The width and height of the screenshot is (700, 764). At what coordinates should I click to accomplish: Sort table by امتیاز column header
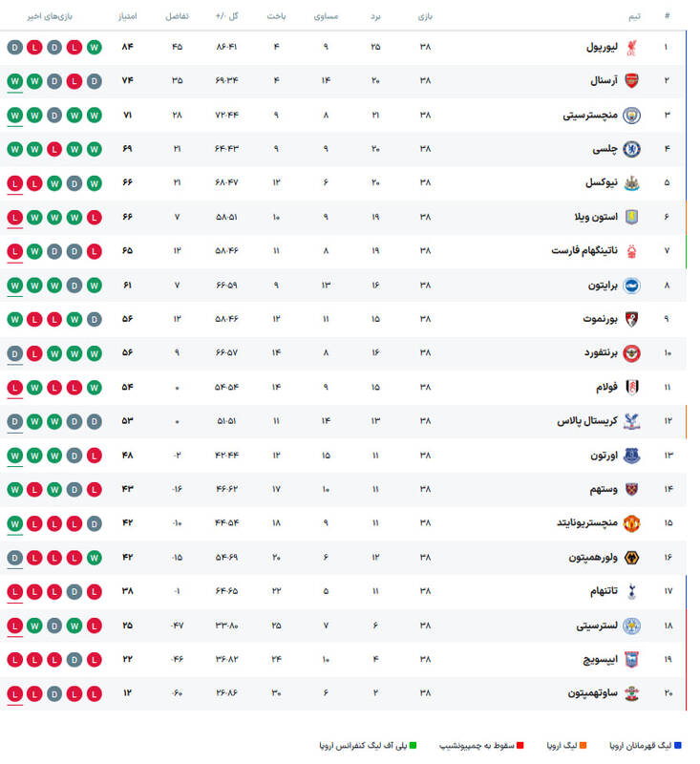pos(125,17)
